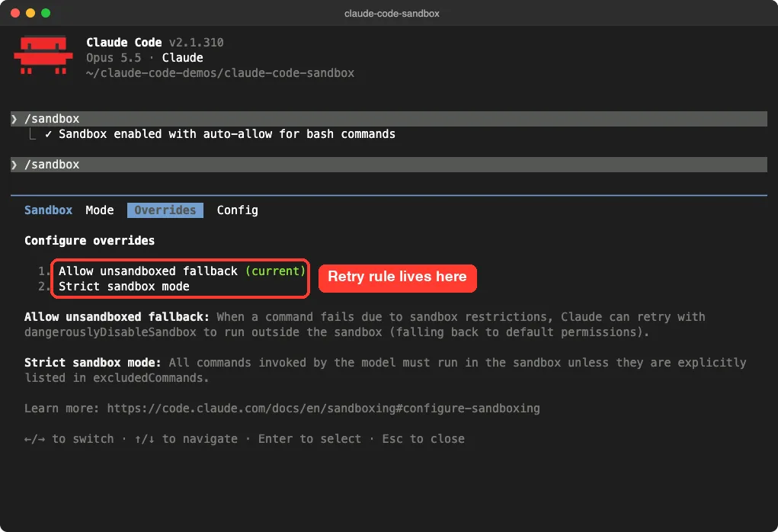Open the Config tab
The width and height of the screenshot is (778, 532).
[237, 210]
